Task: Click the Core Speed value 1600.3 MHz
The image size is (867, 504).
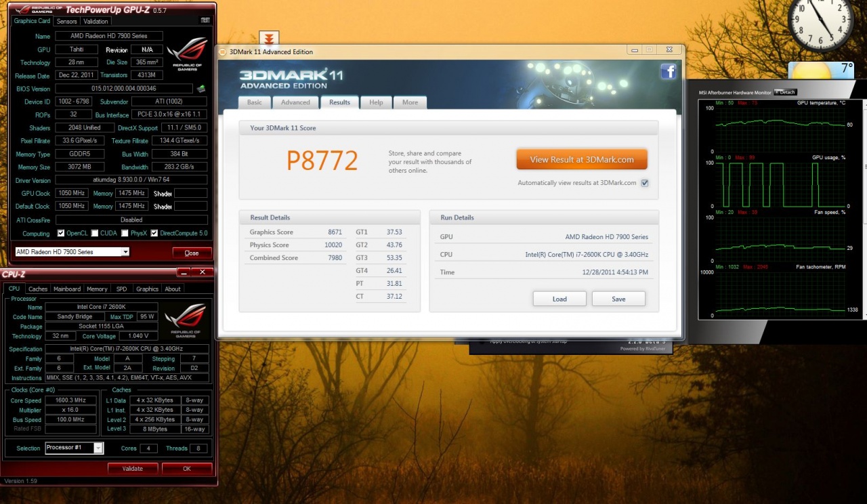Action: coord(71,400)
